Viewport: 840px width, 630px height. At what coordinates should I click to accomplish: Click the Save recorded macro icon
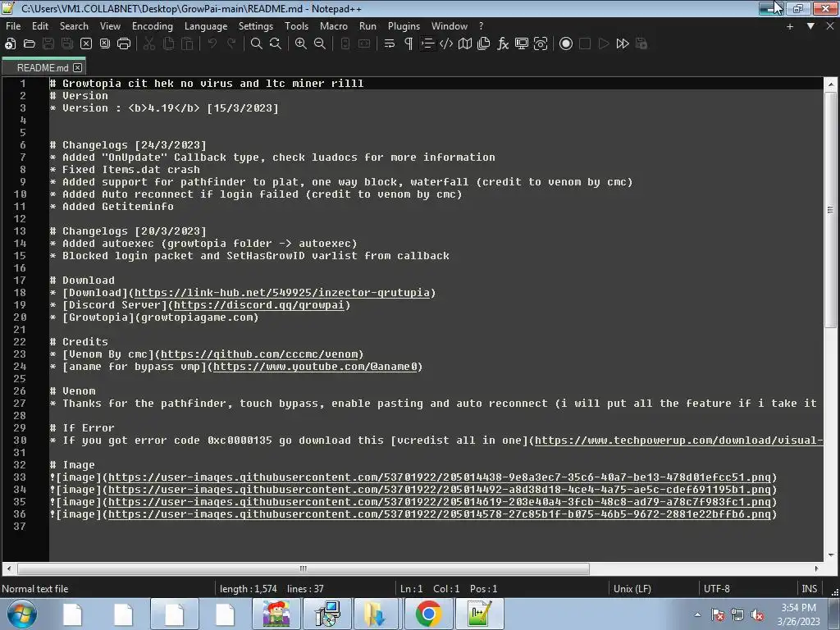[641, 44]
